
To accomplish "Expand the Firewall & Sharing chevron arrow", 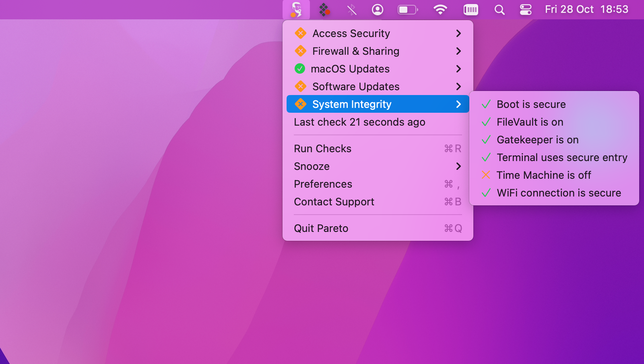I will click(x=458, y=51).
